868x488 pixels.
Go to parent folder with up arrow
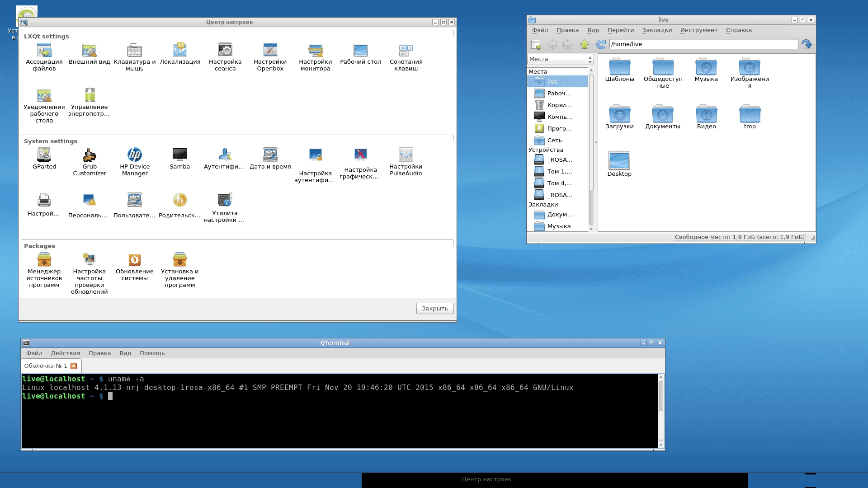click(585, 44)
